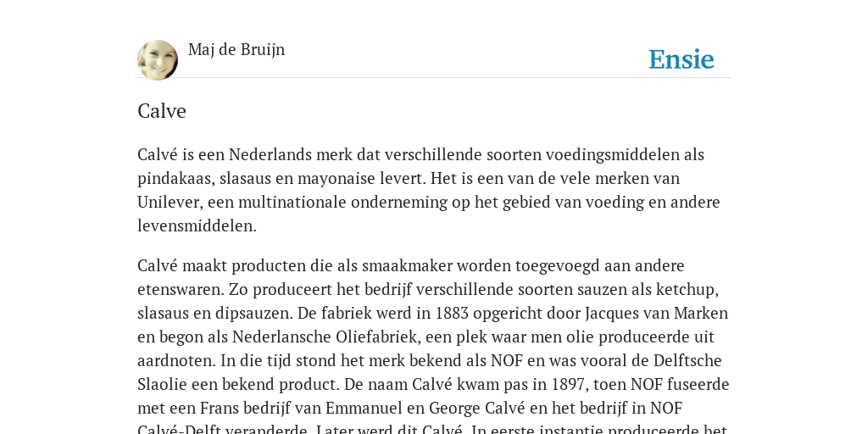Click the name Jacques van Marken
Screen dimensions: 868x434
tap(657, 314)
